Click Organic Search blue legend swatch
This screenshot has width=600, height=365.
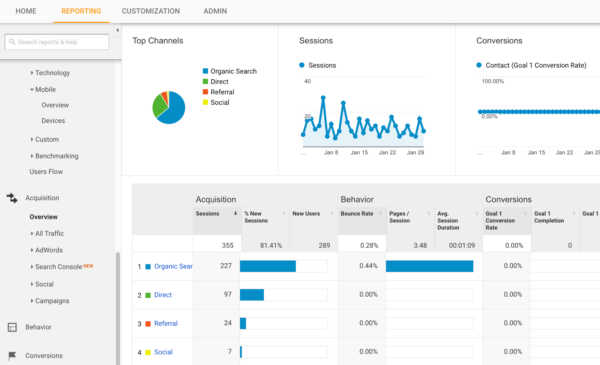pyautogui.click(x=205, y=71)
